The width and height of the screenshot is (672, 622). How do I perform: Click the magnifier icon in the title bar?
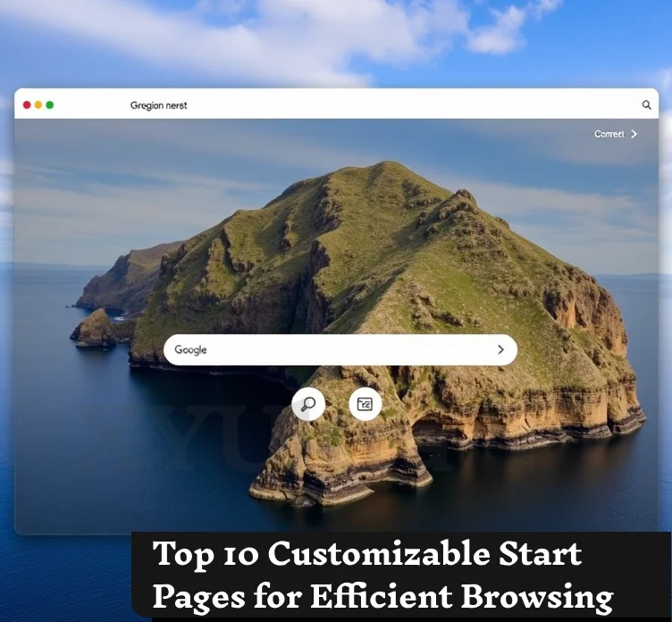click(646, 105)
